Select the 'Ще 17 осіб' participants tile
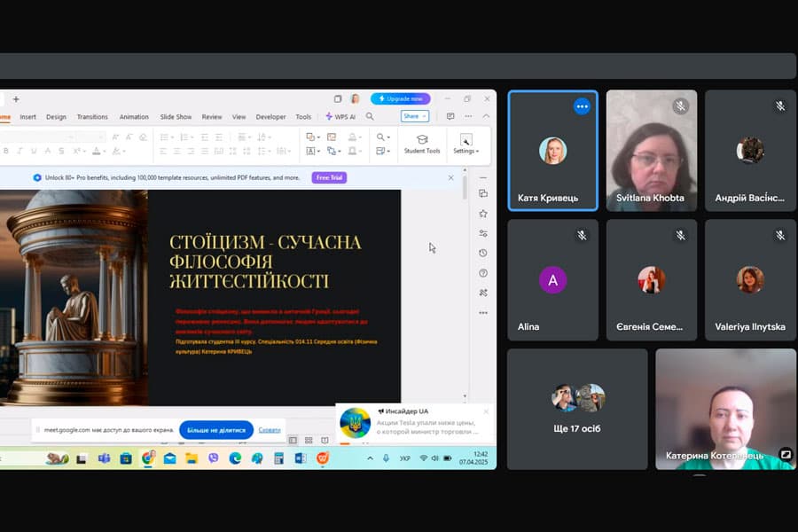This screenshot has height=532, width=798. pyautogui.click(x=577, y=408)
